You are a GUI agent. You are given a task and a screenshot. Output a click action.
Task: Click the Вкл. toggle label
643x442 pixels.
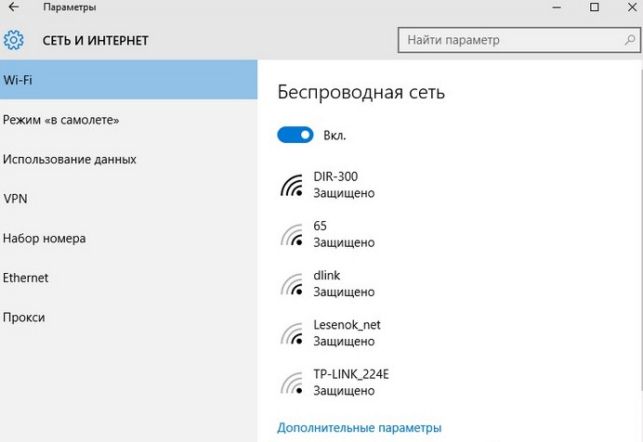coord(335,135)
